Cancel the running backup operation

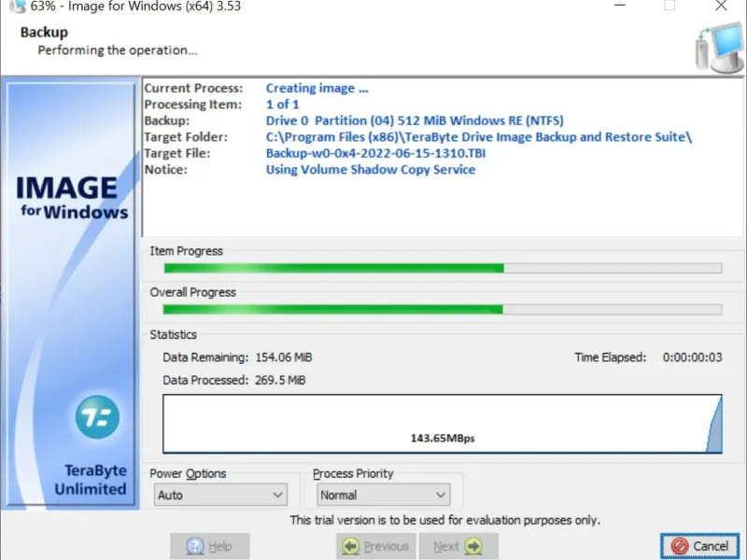[699, 546]
